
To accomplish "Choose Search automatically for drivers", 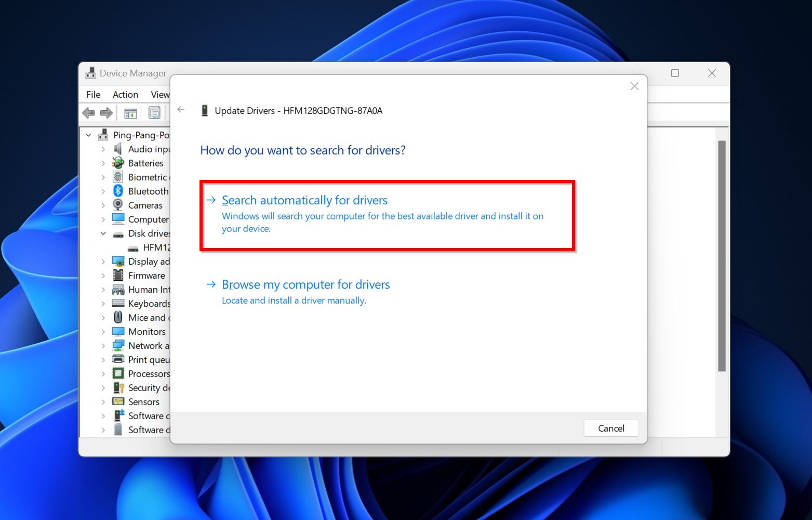I will 388,215.
